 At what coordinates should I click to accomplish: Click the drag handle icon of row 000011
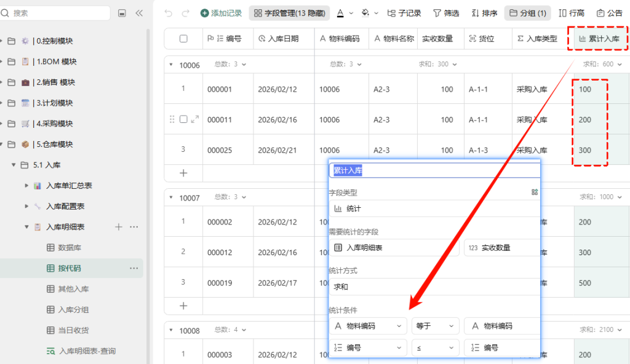[x=172, y=119]
